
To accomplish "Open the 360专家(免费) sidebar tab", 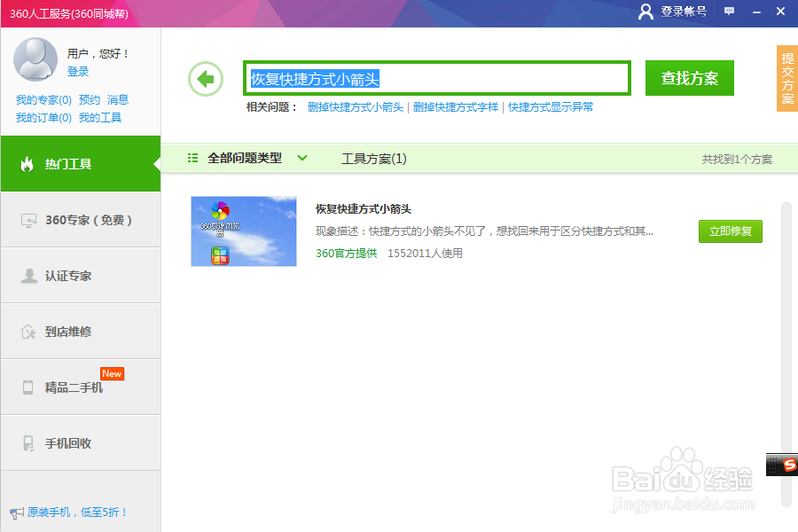I will (x=81, y=220).
